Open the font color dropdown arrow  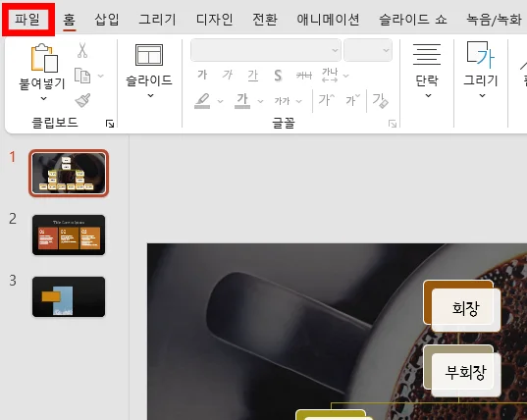tap(260, 101)
